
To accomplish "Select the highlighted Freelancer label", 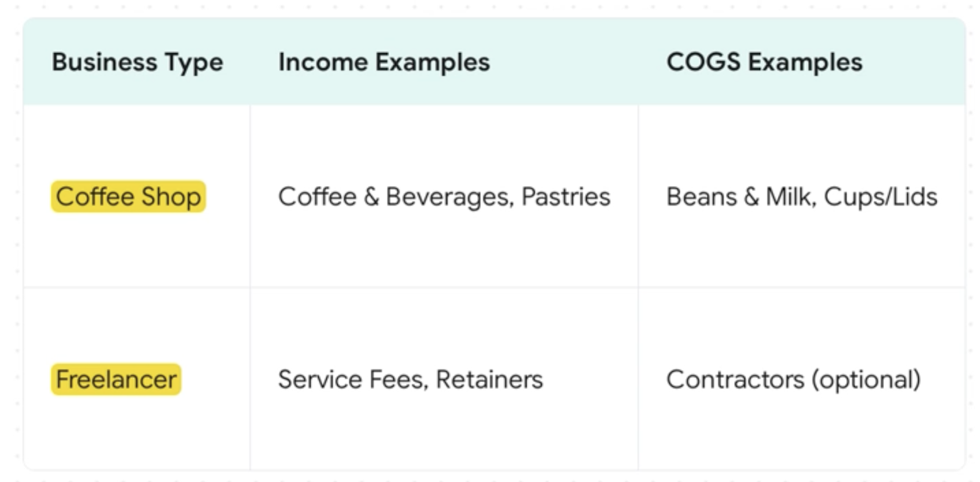I will click(x=116, y=380).
